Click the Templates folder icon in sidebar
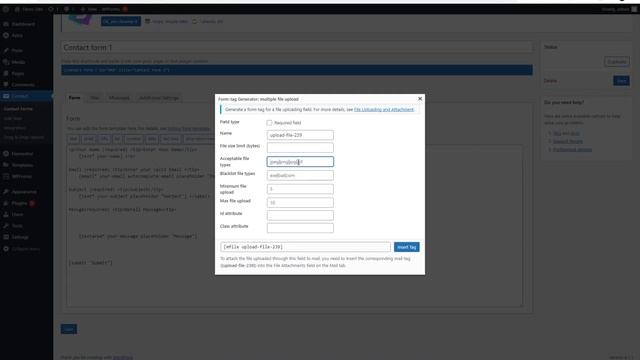Viewport: 640px width, 360px height. click(6, 165)
